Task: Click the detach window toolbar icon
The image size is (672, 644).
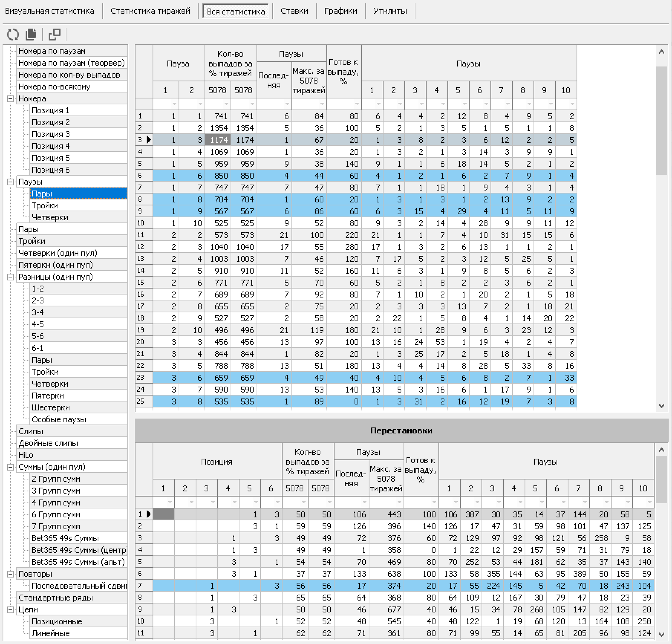Action: [x=54, y=35]
